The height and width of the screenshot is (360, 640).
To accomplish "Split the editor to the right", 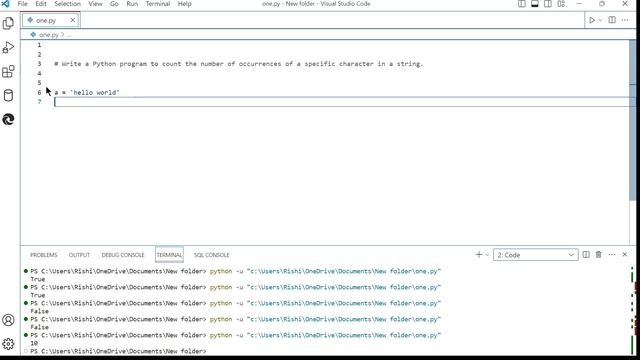I will coord(612,20).
